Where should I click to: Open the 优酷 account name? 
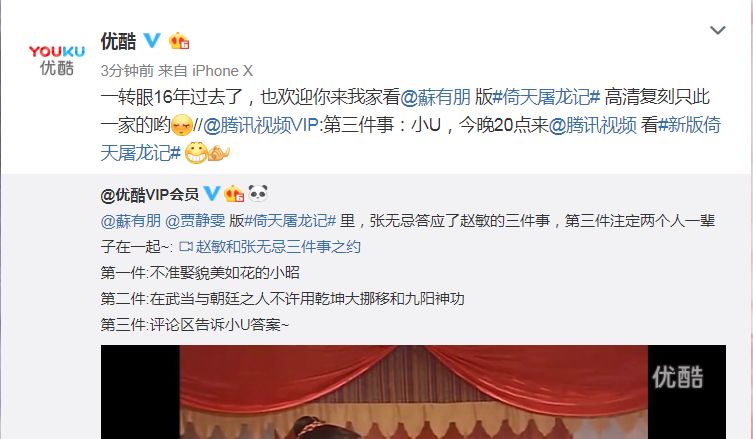[x=118, y=41]
